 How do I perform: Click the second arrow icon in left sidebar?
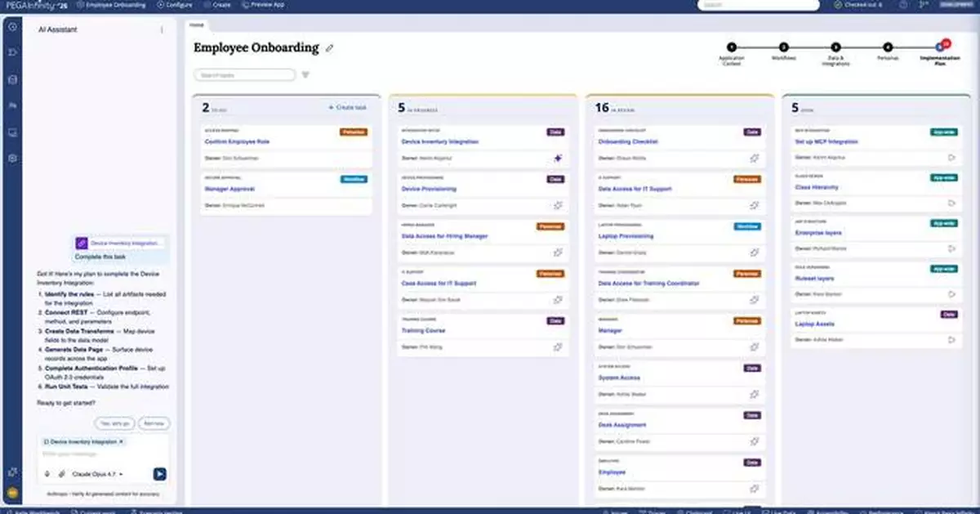(x=12, y=53)
